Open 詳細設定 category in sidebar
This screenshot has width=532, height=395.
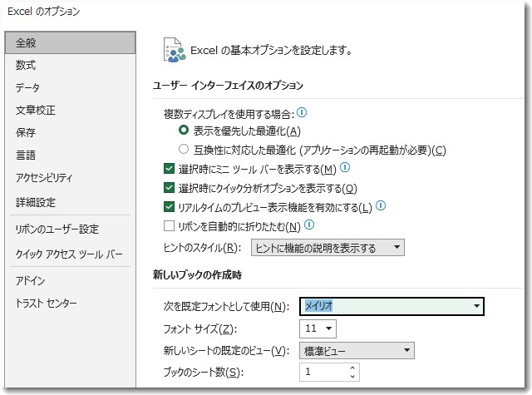pyautogui.click(x=70, y=202)
